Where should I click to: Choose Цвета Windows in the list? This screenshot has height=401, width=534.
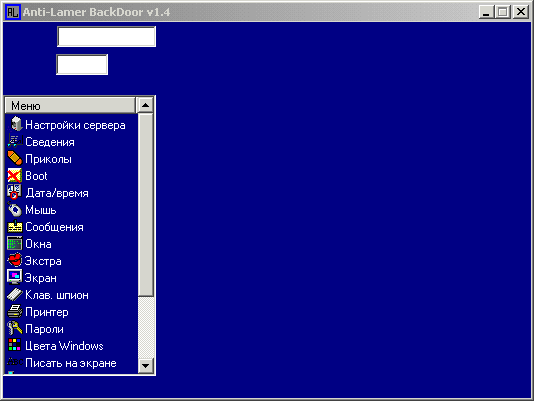coord(64,346)
